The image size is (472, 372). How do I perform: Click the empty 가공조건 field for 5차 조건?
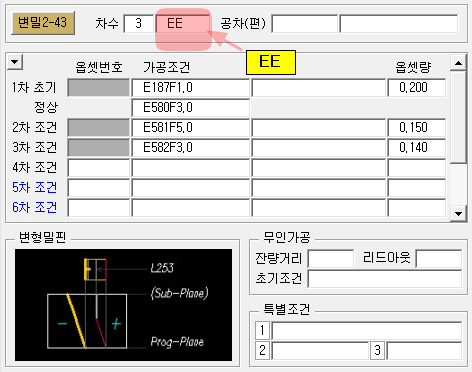(191, 188)
